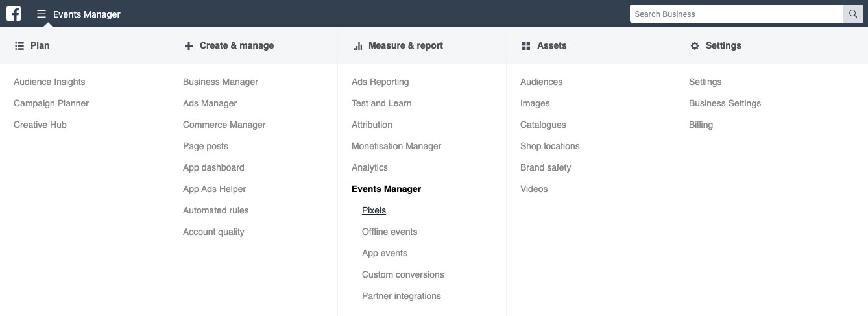Open Campaign Planner
The width and height of the screenshot is (868, 316).
pos(51,103)
